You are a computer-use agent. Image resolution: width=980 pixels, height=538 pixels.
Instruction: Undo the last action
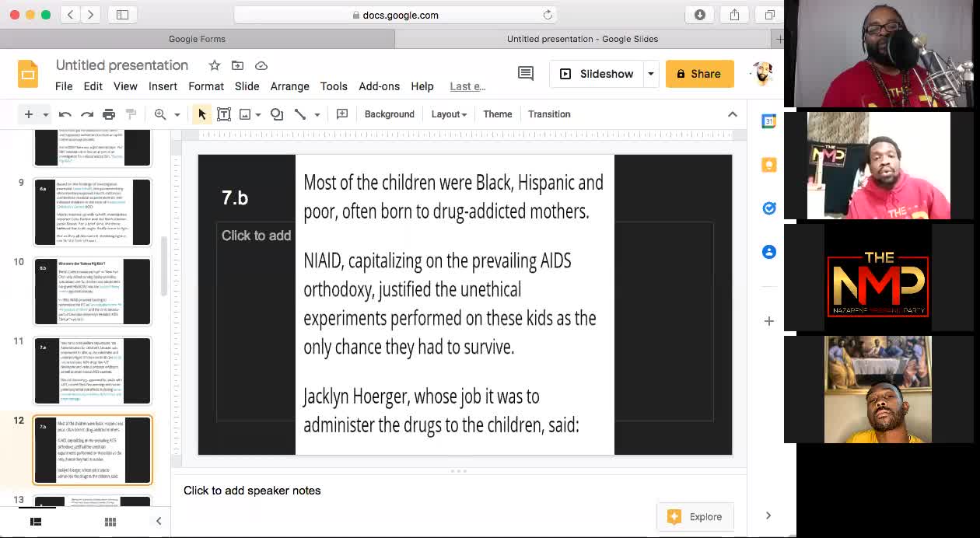(x=65, y=114)
